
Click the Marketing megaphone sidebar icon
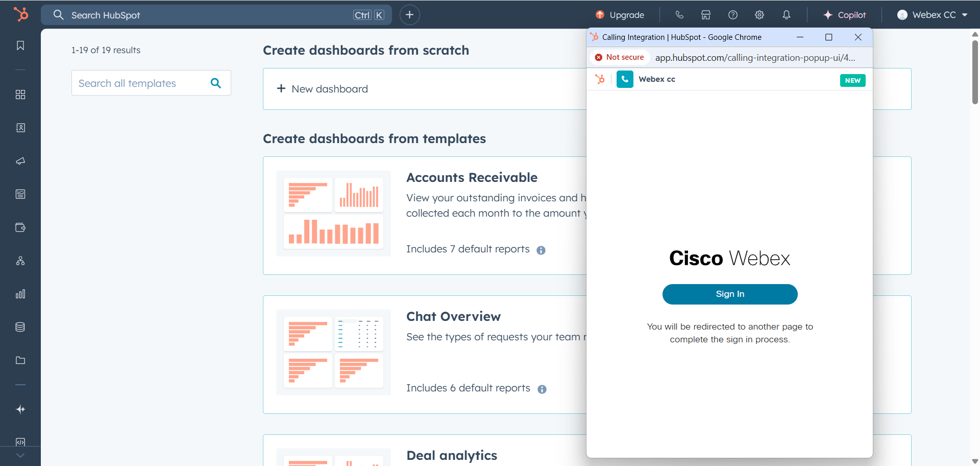[20, 161]
